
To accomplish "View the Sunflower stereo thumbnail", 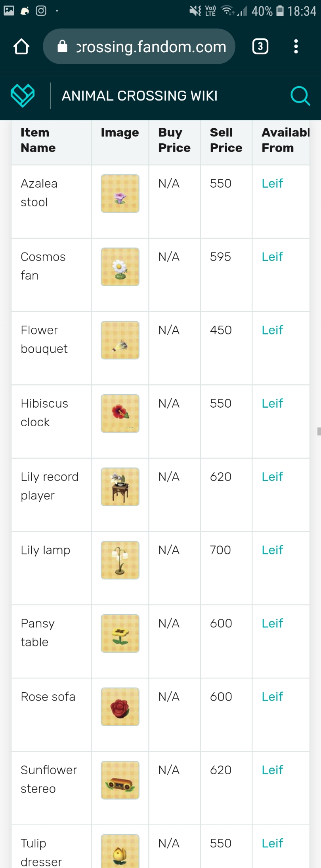I will tap(120, 780).
